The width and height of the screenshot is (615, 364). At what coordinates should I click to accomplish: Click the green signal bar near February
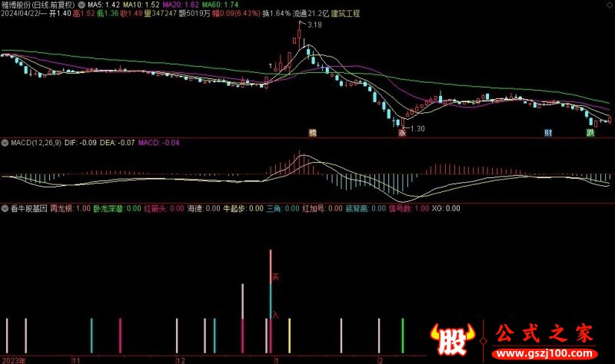403,336
